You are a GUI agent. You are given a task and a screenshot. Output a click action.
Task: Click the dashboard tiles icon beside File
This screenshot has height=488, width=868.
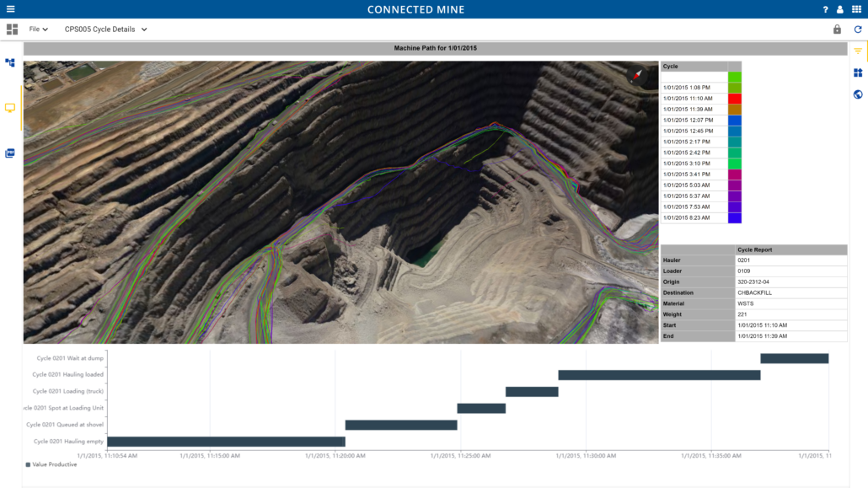[12, 29]
